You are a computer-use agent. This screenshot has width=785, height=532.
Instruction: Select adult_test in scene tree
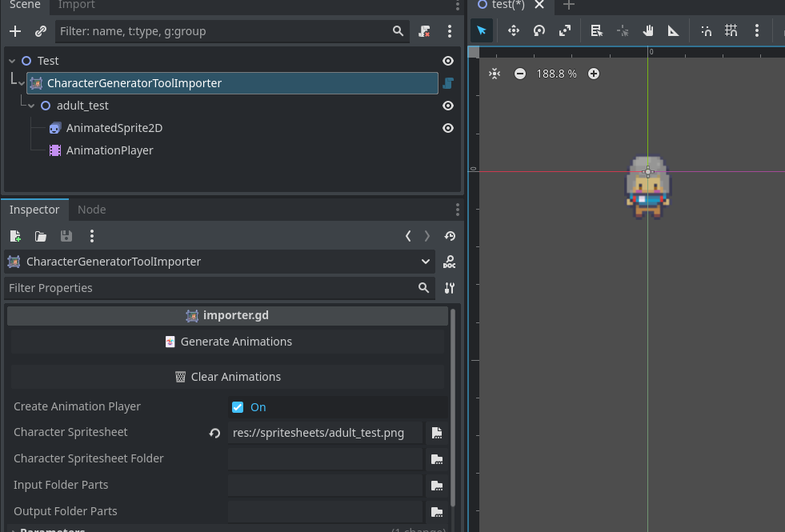[82, 106]
